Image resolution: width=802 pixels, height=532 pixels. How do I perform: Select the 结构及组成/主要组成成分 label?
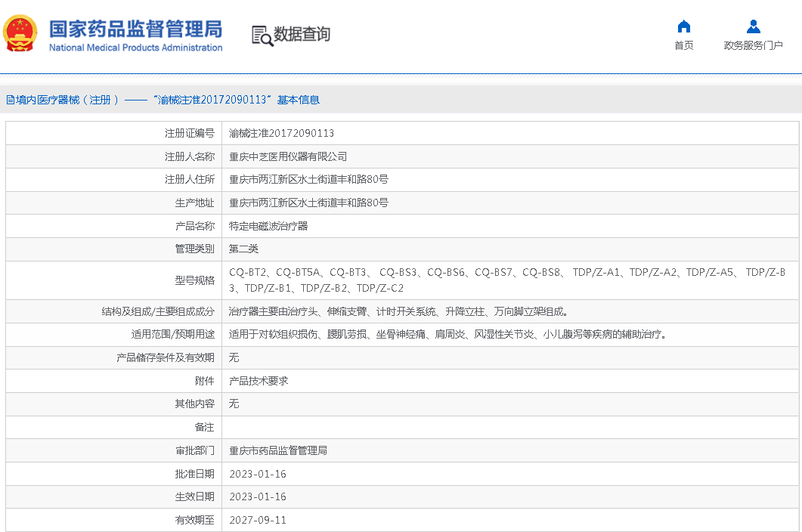click(158, 311)
